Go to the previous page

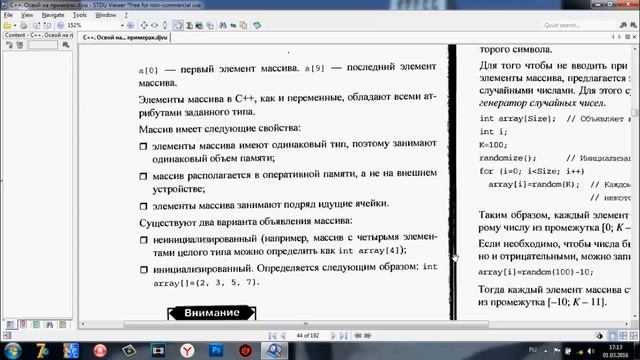(x=283, y=336)
